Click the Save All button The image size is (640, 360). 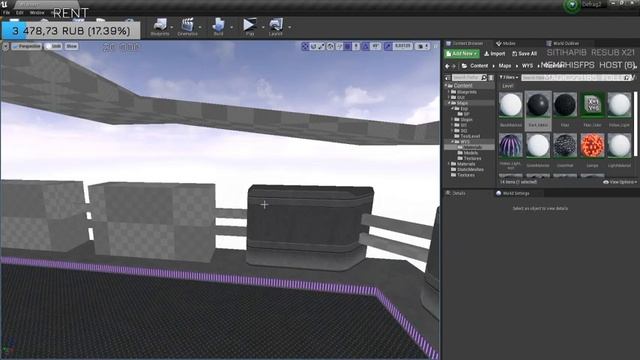click(x=524, y=53)
